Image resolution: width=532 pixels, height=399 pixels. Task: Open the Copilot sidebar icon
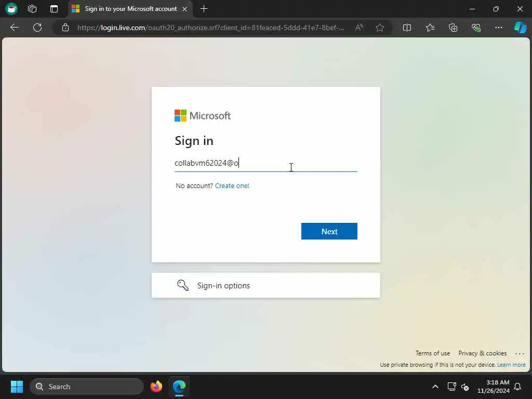520,28
